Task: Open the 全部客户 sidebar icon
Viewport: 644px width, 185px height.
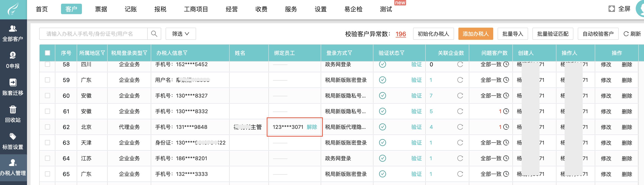Action: [x=13, y=29]
